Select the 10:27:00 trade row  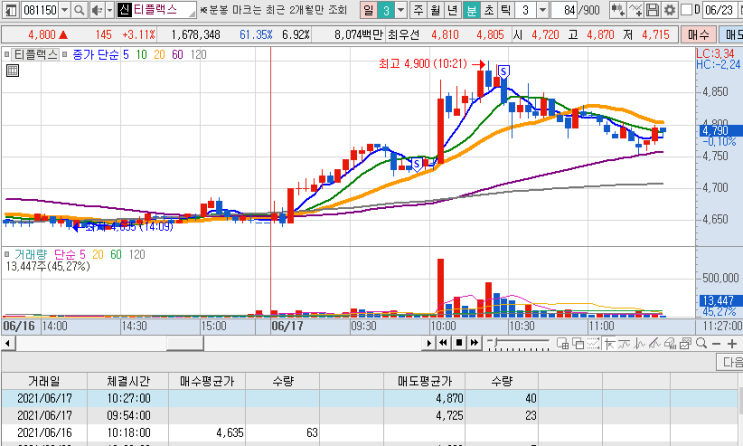370,398
